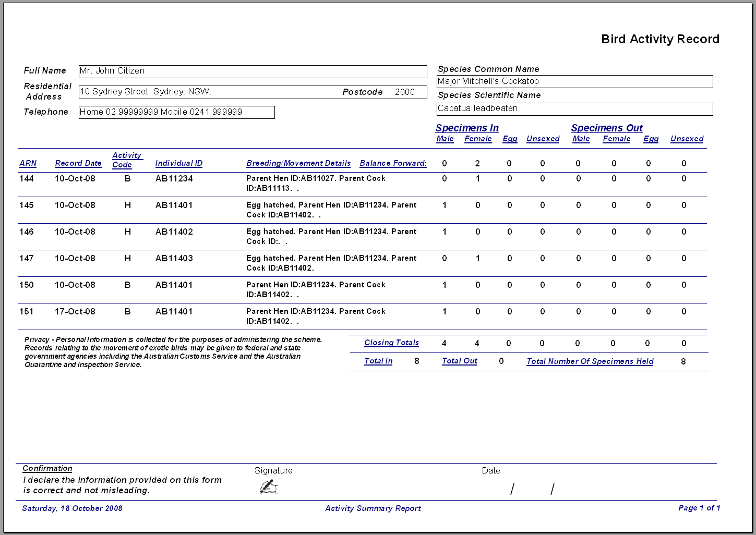Select the Species Common Name field
The height and width of the screenshot is (535, 756).
coord(575,81)
